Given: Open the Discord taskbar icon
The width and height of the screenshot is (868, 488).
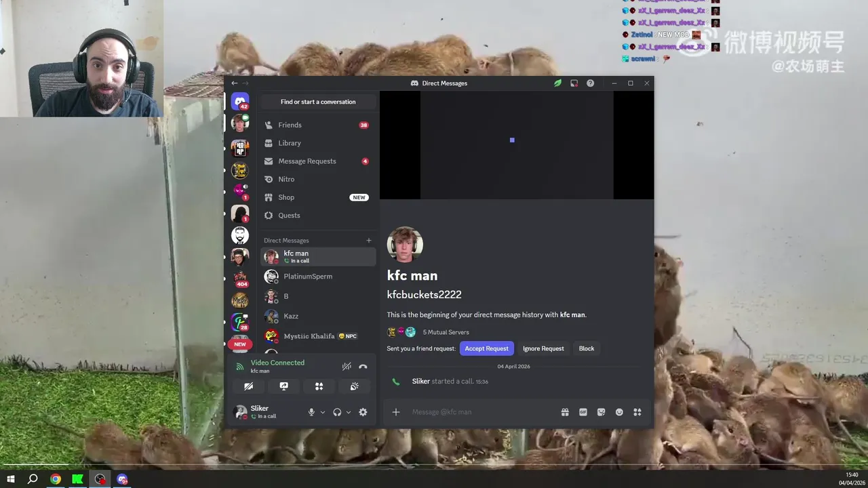Looking at the screenshot, I should click(x=122, y=479).
